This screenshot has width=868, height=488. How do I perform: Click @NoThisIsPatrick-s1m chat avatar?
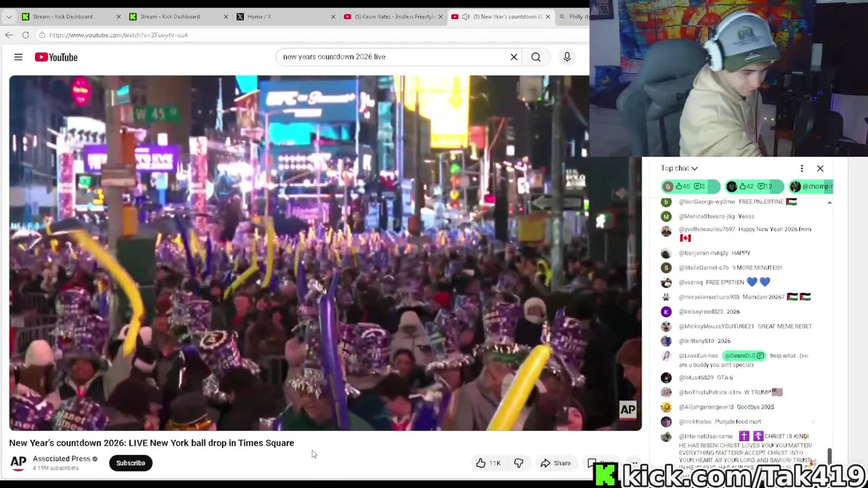pyautogui.click(x=666, y=392)
